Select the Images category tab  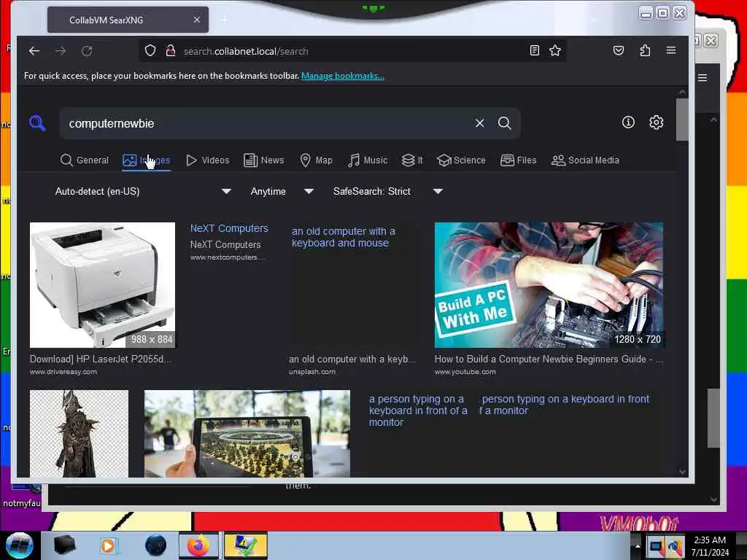point(146,160)
